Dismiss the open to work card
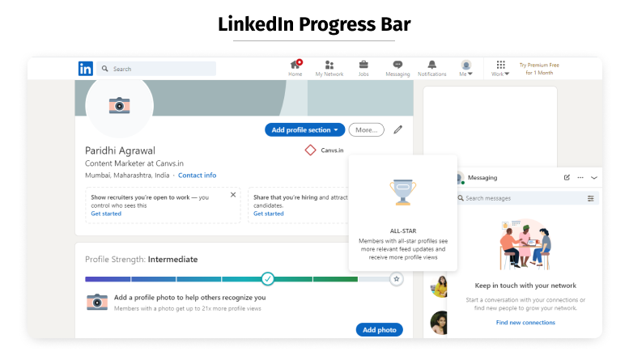 coord(233,195)
